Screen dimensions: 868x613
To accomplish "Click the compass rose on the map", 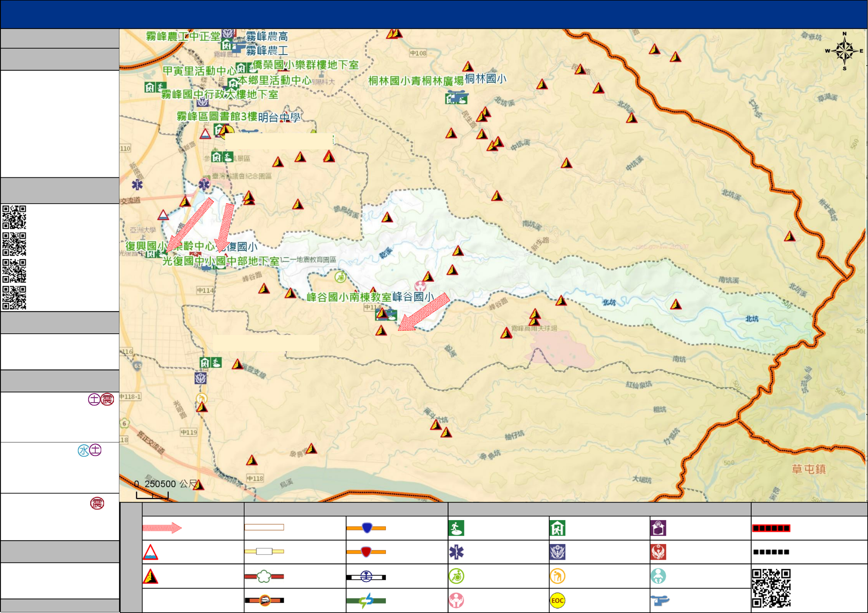I will click(845, 51).
